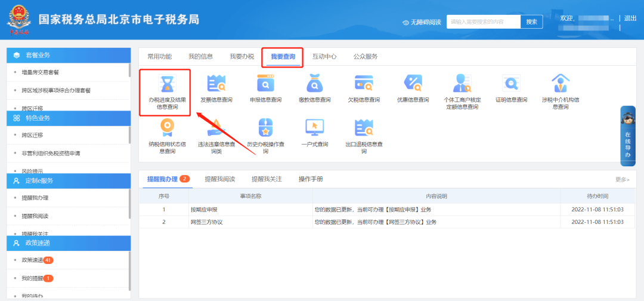Switch to 互动中心 tab
This screenshot has width=644, height=301.
click(324, 57)
